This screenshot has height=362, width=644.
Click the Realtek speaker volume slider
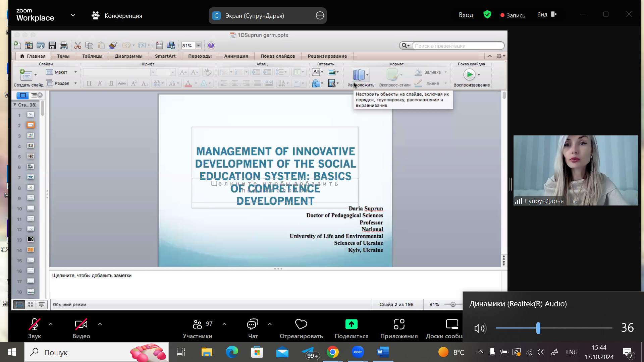pos(538,328)
